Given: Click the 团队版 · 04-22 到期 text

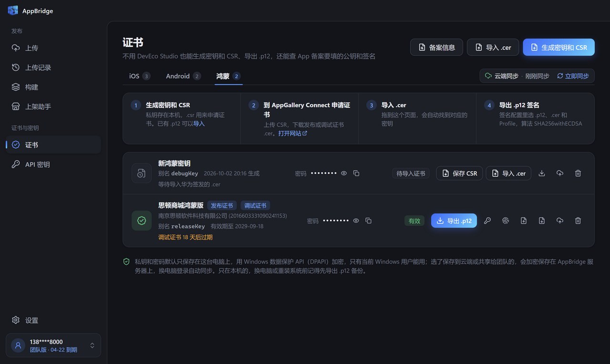Looking at the screenshot, I should [x=53, y=350].
